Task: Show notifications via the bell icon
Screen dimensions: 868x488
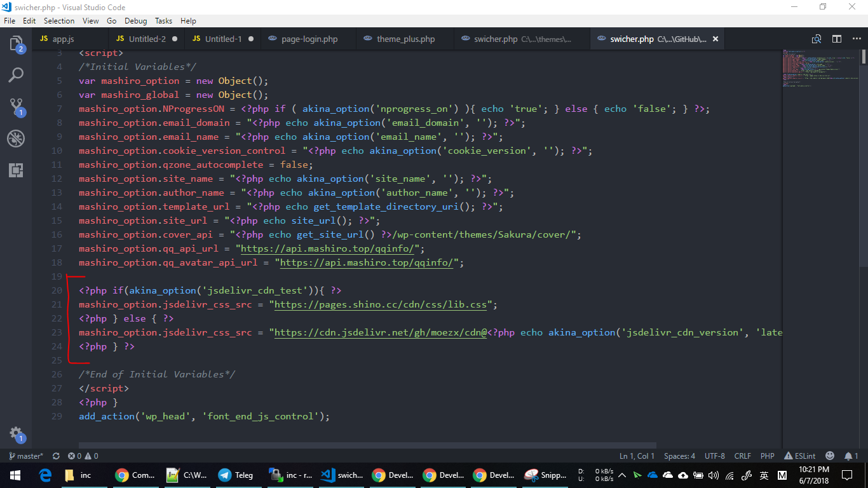Action: click(x=848, y=456)
